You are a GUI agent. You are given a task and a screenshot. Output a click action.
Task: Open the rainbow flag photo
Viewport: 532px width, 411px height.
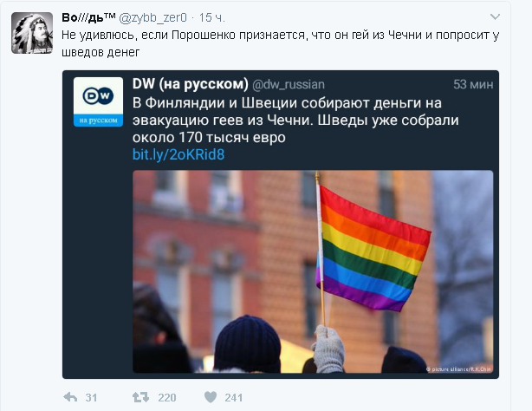[313, 271]
